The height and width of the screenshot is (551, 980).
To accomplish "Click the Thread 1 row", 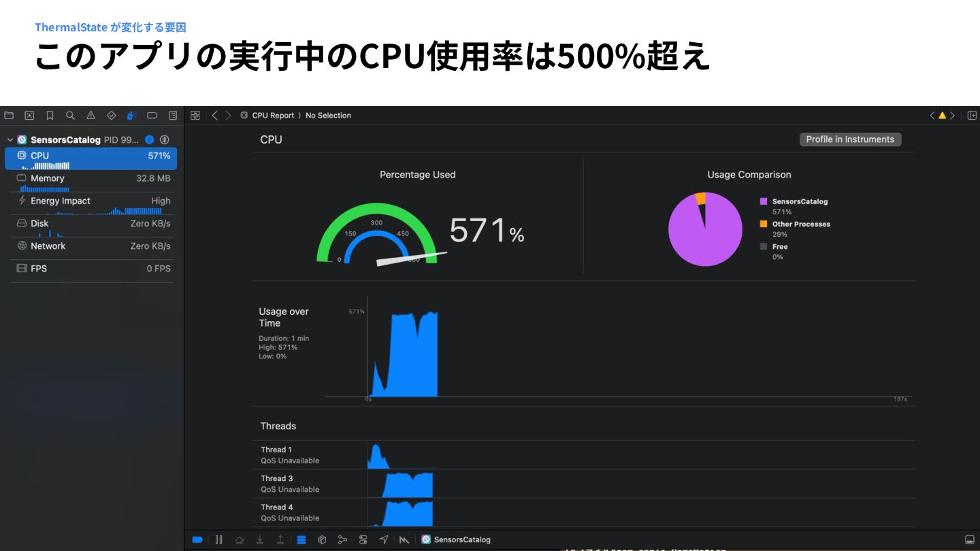I will (x=583, y=454).
